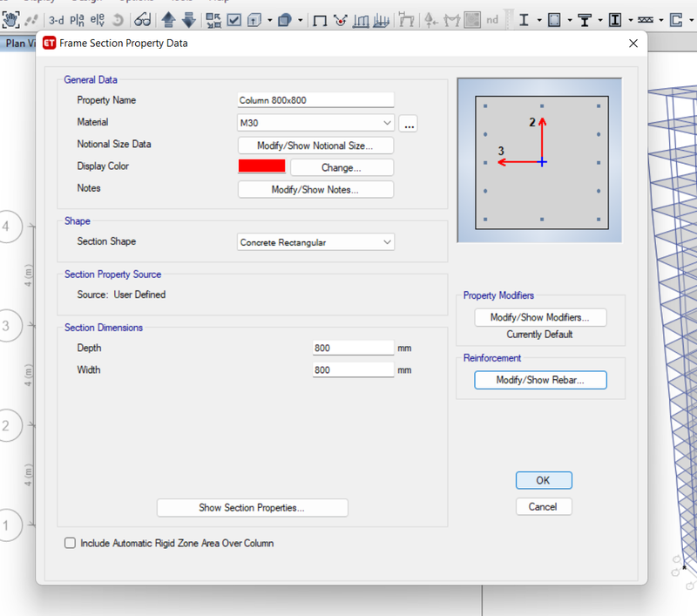Image resolution: width=697 pixels, height=616 pixels.
Task: Set Elevation view using the toolbar icon
Action: (x=98, y=20)
